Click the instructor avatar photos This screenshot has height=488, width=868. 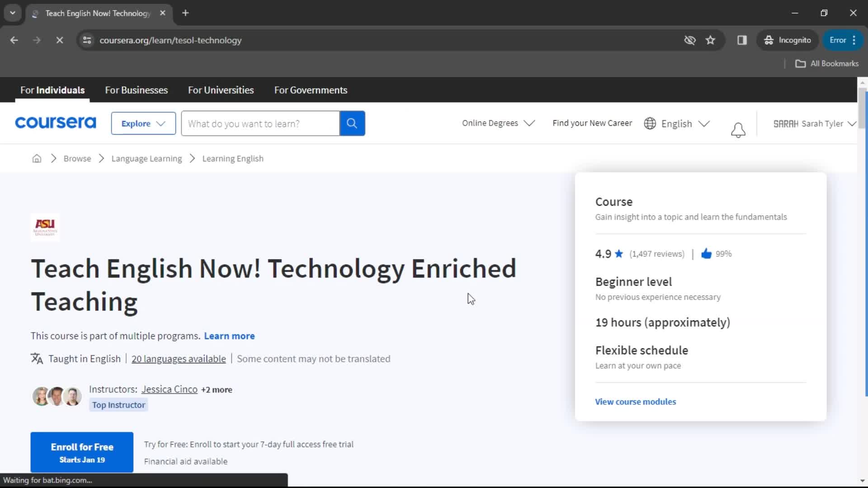point(57,396)
